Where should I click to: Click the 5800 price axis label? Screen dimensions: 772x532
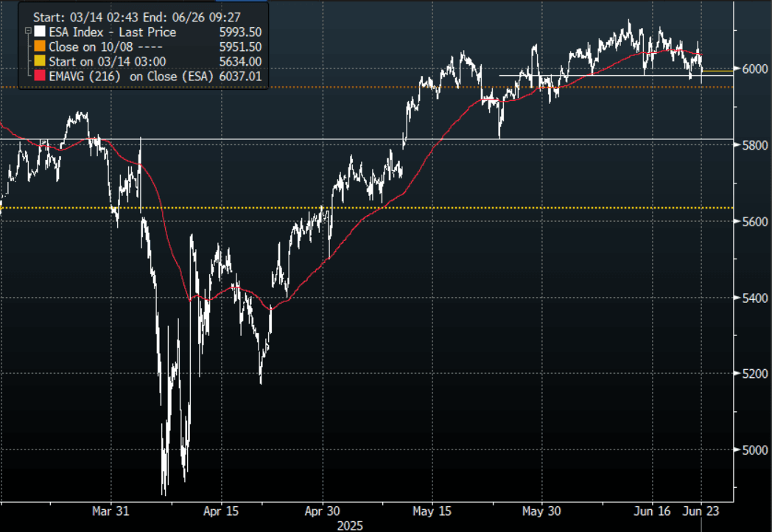point(755,146)
